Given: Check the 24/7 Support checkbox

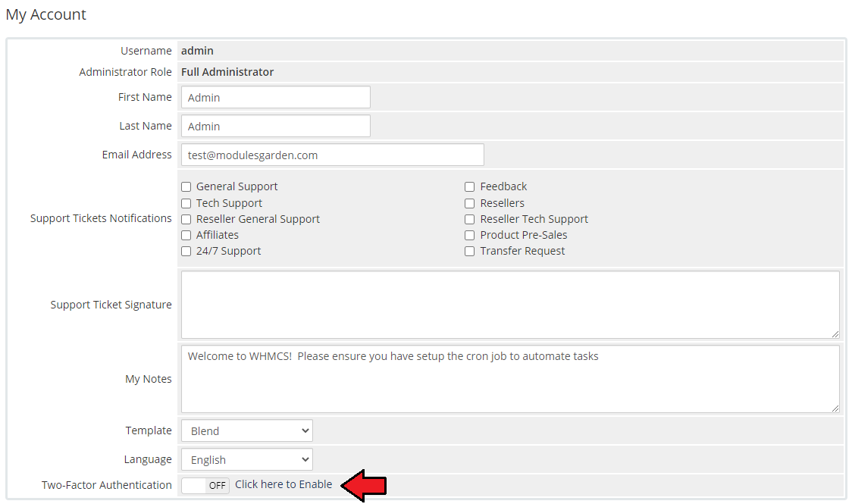Looking at the screenshot, I should click(x=186, y=251).
